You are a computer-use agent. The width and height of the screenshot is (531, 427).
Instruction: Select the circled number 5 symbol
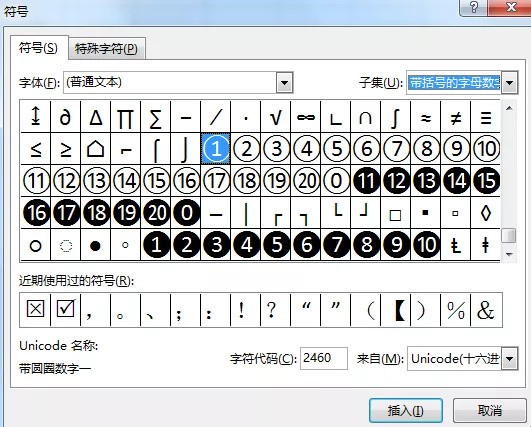(336, 149)
